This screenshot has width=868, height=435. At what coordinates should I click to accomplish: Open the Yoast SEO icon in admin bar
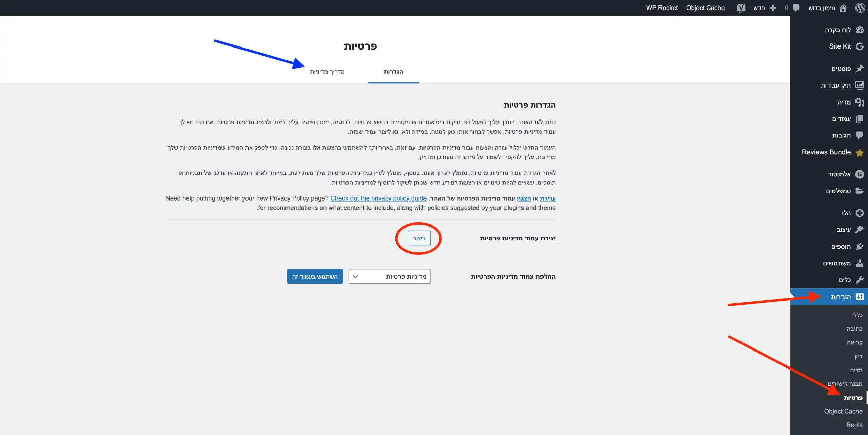741,8
